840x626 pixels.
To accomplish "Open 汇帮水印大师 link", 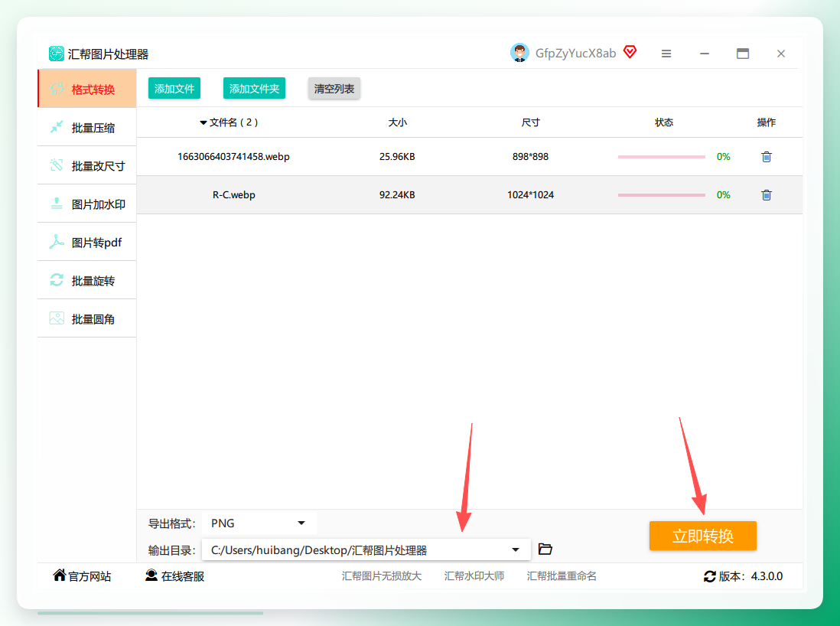I will tap(474, 576).
